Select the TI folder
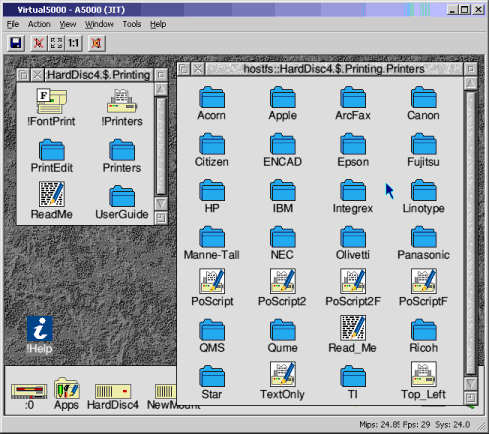Screen dimensions: 489x434 [x=353, y=382]
